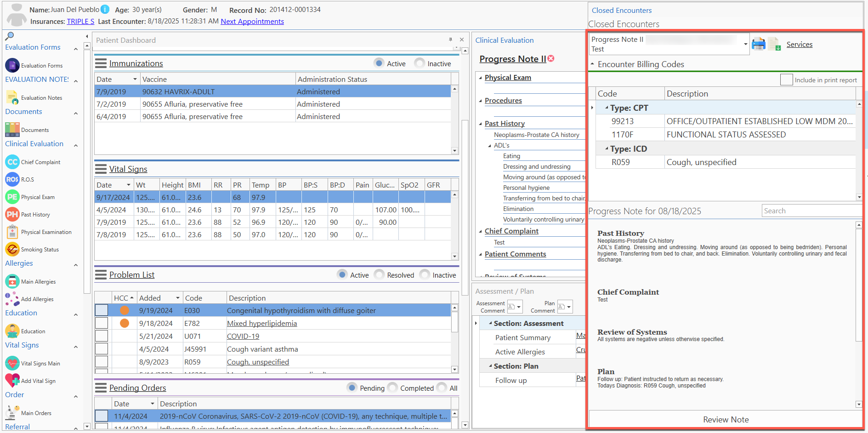868x433 pixels.
Task: Tick checkbox for Mixed hyperlipidemia row
Action: pyautogui.click(x=102, y=323)
